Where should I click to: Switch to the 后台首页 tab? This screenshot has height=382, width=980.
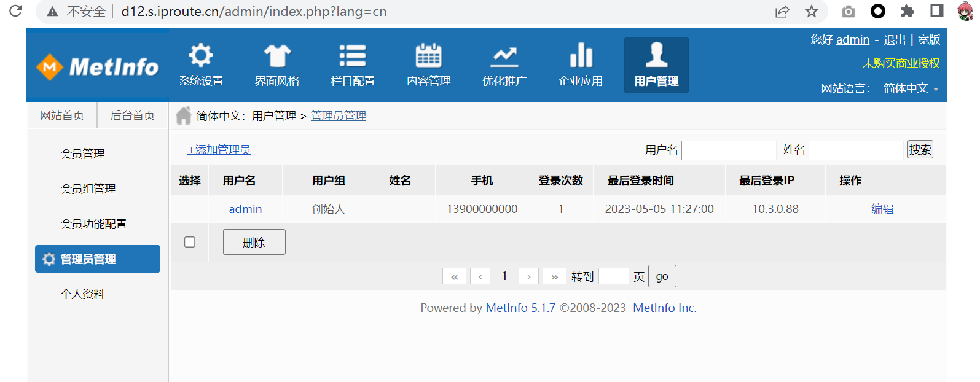(x=132, y=115)
